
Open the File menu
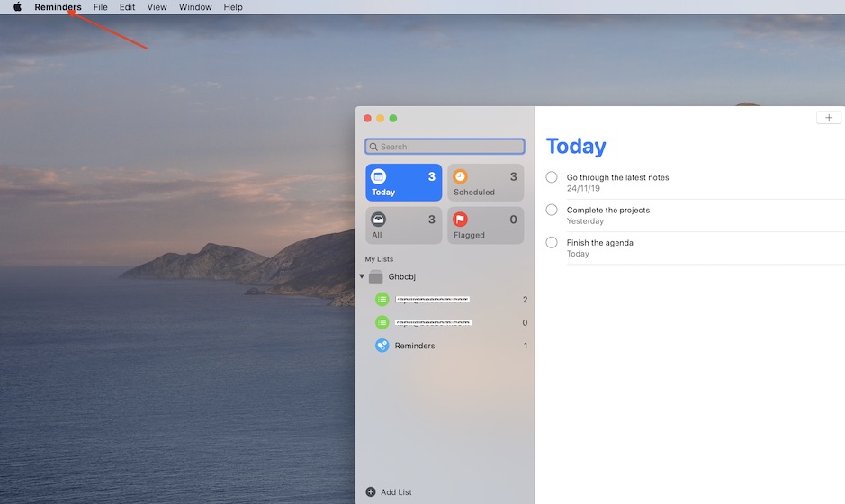pyautogui.click(x=100, y=7)
